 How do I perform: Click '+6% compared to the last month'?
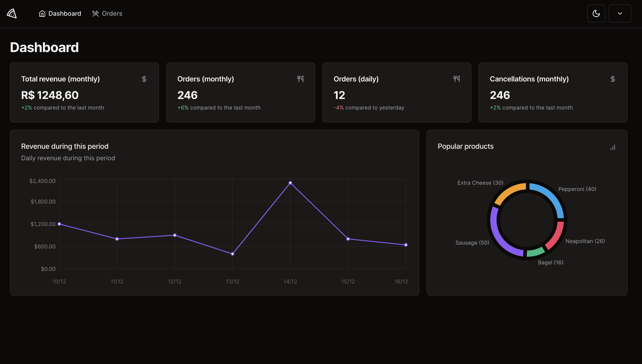point(219,108)
